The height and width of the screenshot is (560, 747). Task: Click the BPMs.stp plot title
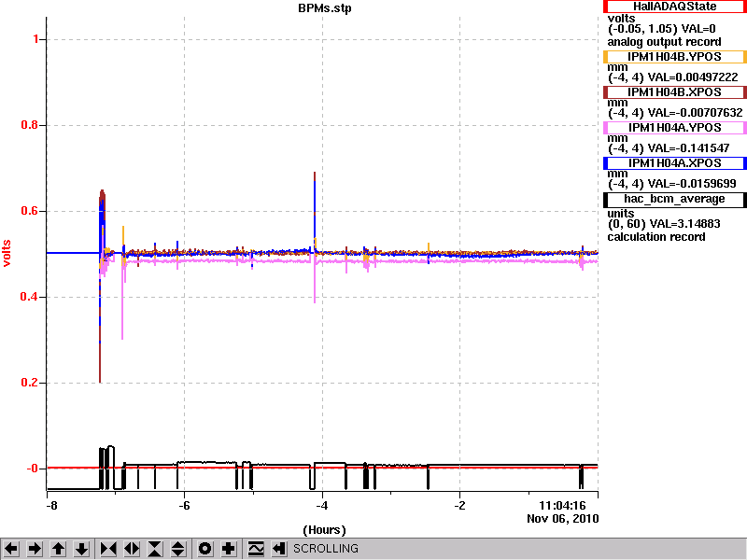(x=324, y=8)
